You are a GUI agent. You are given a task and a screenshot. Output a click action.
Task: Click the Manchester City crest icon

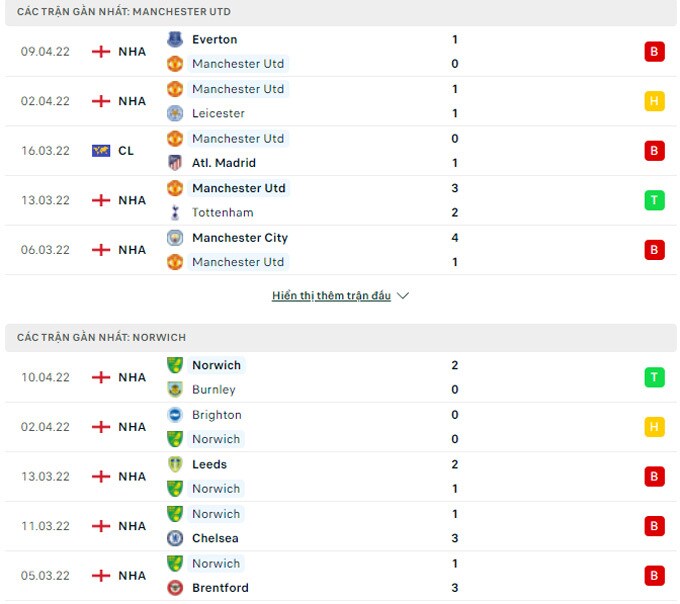pos(175,238)
